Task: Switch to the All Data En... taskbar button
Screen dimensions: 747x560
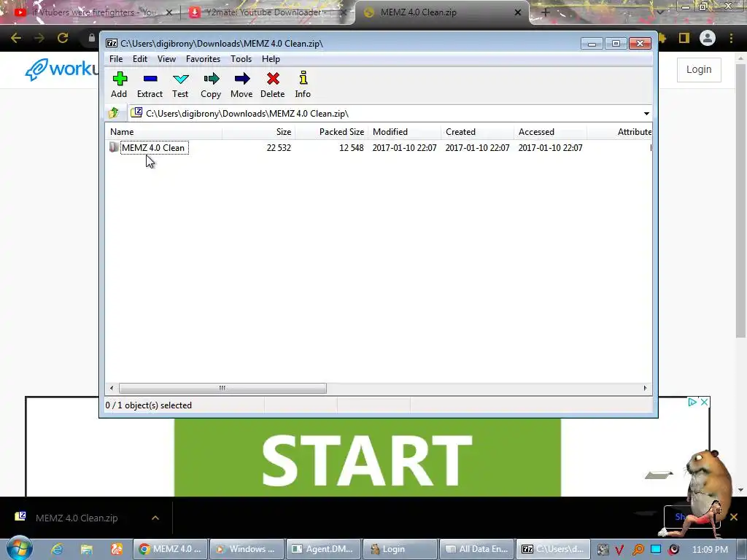Action: pos(477,549)
